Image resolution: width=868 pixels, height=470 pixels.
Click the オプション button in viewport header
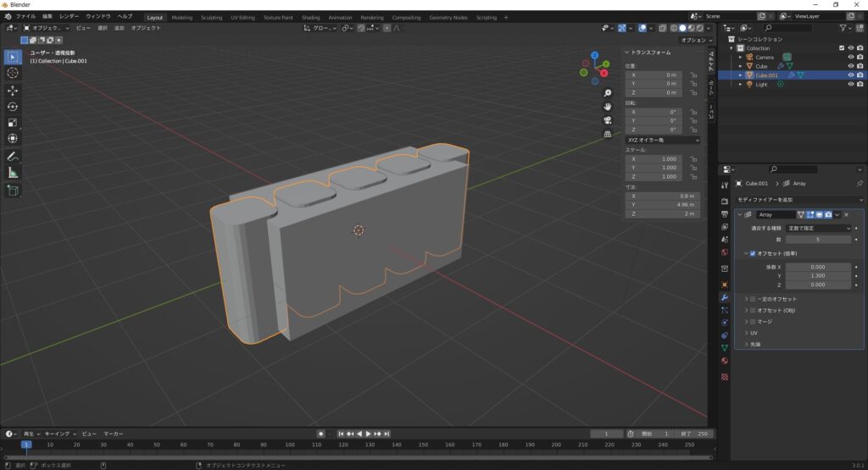coord(693,40)
